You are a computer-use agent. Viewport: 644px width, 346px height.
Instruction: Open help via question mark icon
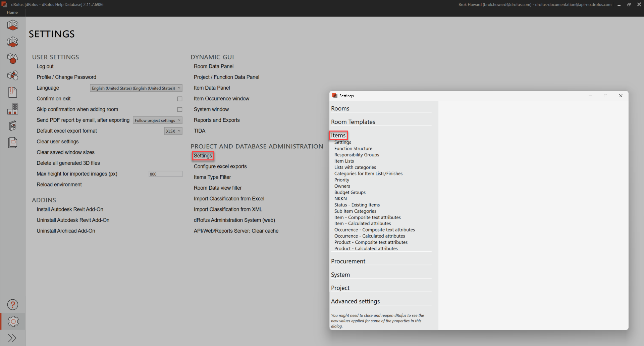click(13, 305)
